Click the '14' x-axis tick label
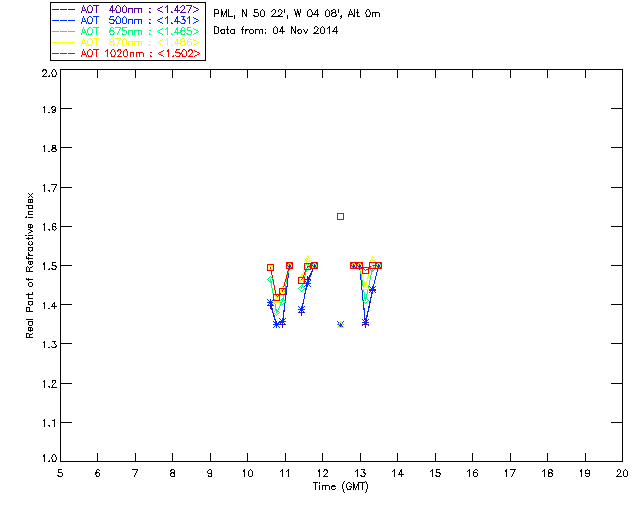The height and width of the screenshot is (512, 640). [398, 474]
